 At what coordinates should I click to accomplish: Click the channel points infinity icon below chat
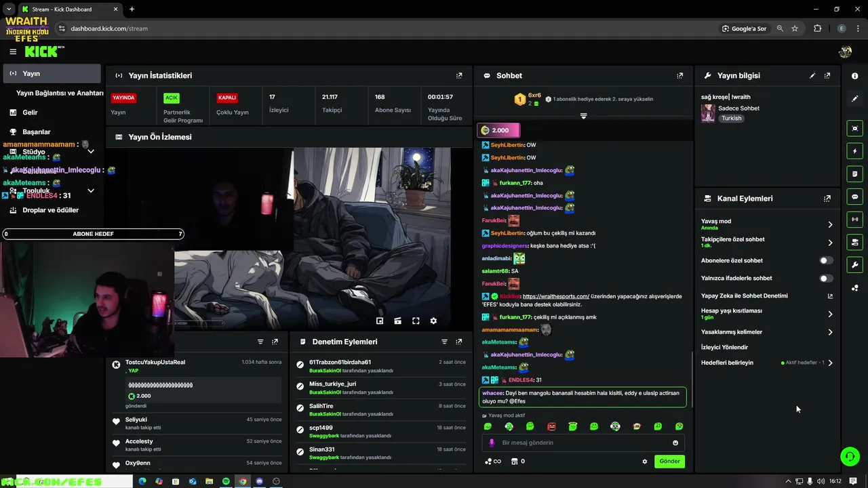click(493, 462)
